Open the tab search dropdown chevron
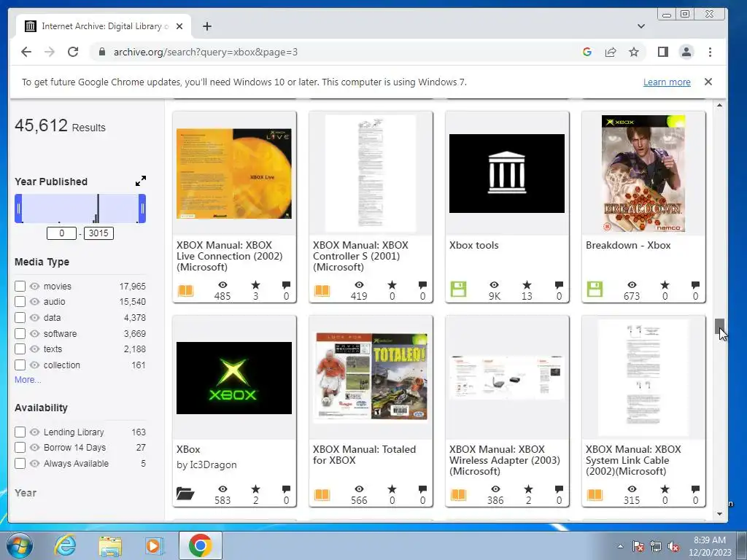 [640, 26]
